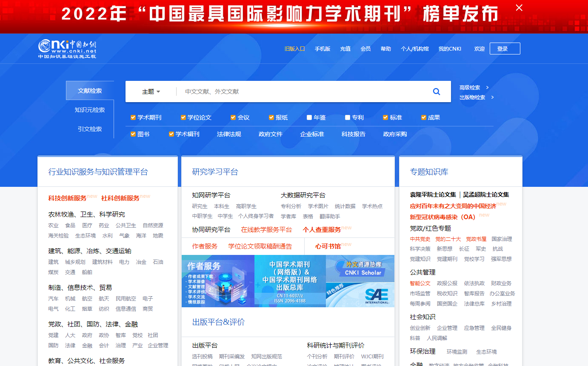588x366 pixels.
Task: Click 专利分析 under 大数据研究平台
Action: (291, 206)
